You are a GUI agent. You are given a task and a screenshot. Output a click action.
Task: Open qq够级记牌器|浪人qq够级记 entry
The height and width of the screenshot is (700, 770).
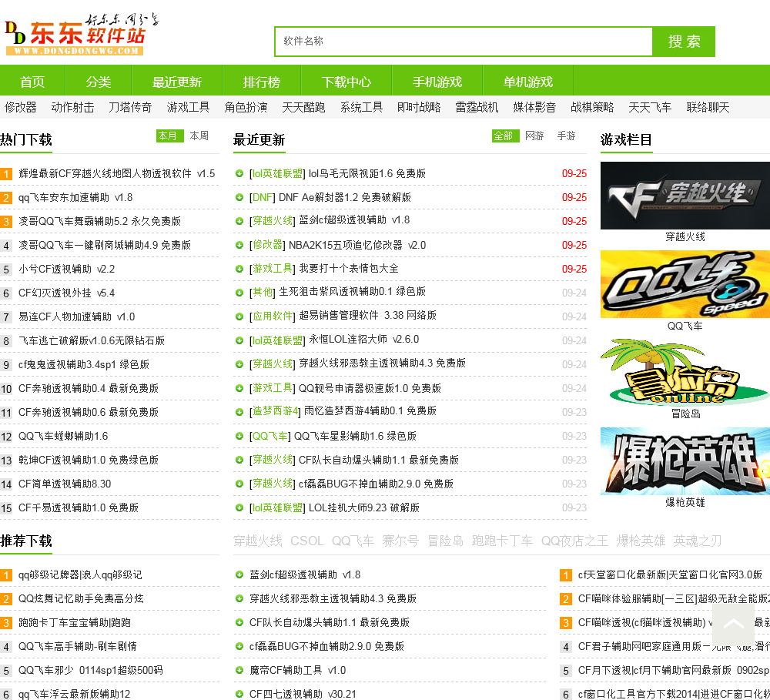[80, 574]
